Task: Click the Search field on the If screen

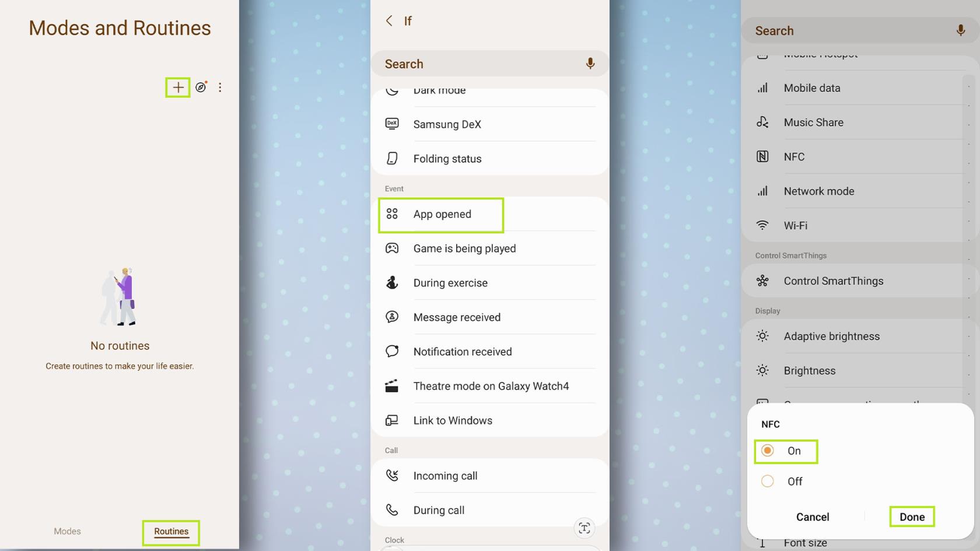Action: 490,64
